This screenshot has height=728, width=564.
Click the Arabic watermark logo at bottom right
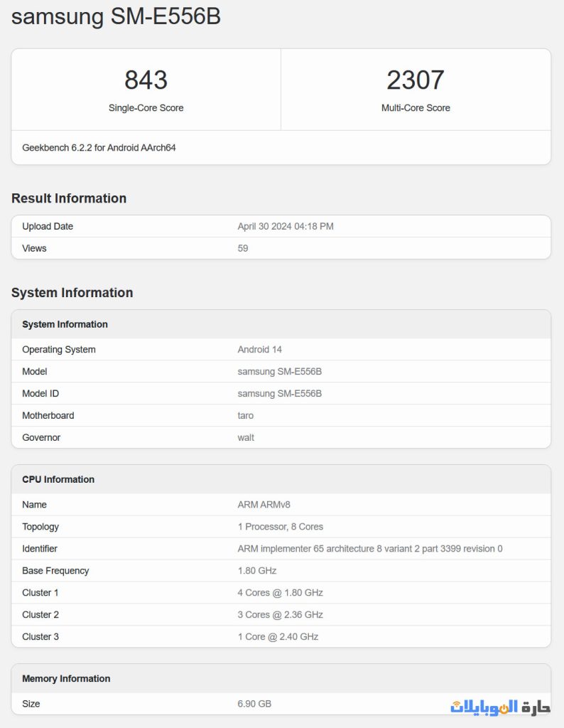pos(500,707)
